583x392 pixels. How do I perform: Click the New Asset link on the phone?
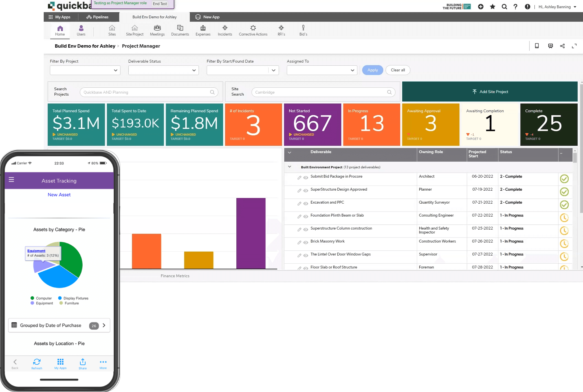click(59, 194)
